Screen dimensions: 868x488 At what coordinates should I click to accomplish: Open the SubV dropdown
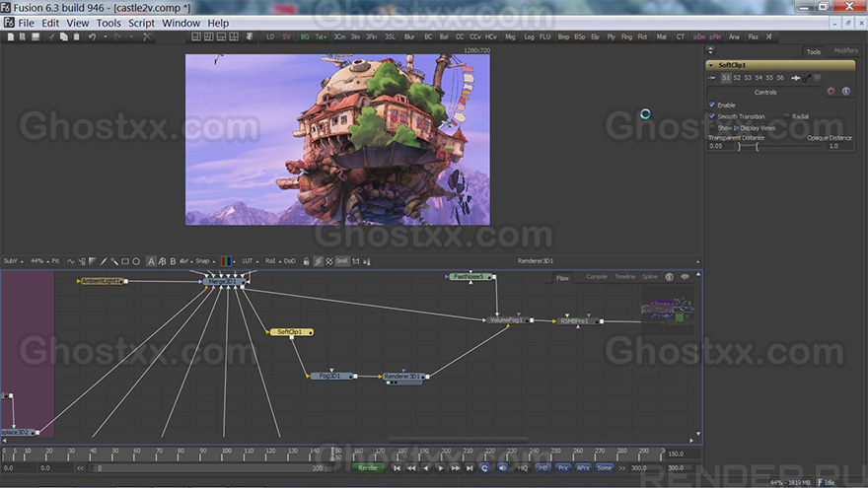(x=13, y=261)
